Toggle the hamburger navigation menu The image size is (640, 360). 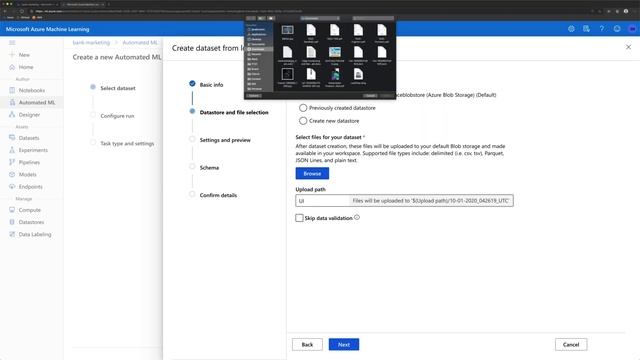(x=12, y=42)
